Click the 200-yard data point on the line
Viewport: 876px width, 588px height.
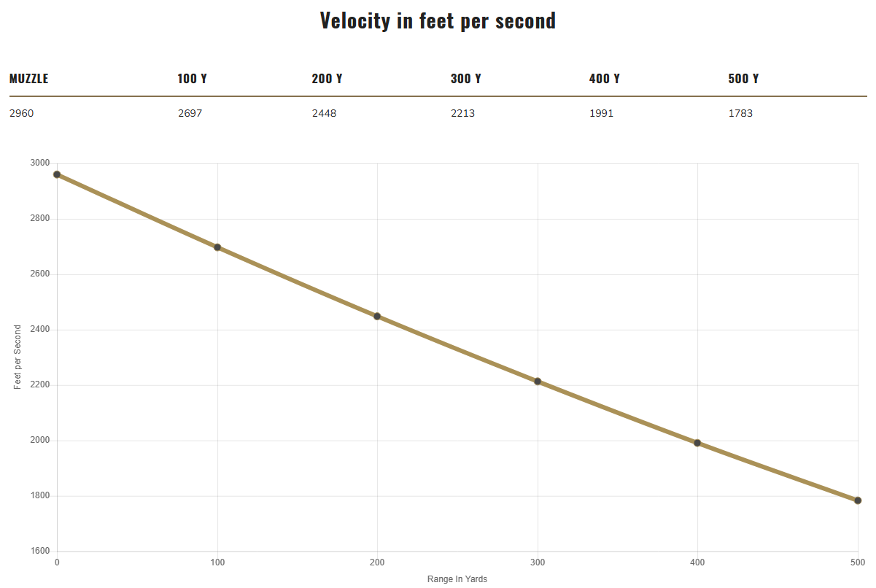coord(377,316)
